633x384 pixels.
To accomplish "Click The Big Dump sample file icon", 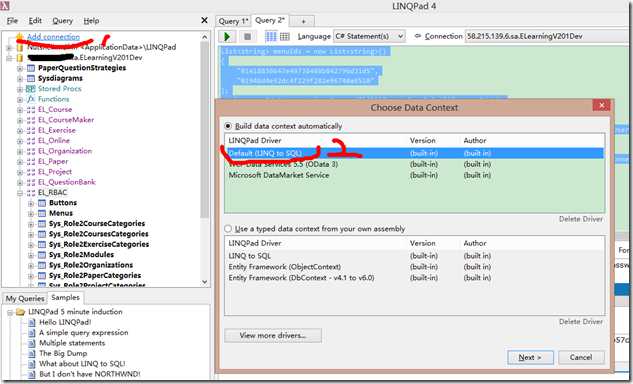I will [32, 354].
